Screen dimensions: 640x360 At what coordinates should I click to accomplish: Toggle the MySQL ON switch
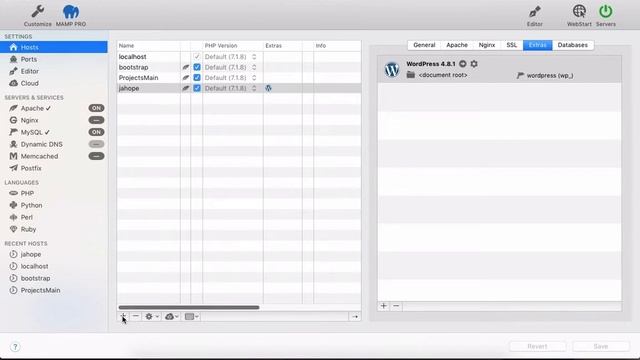(96, 132)
